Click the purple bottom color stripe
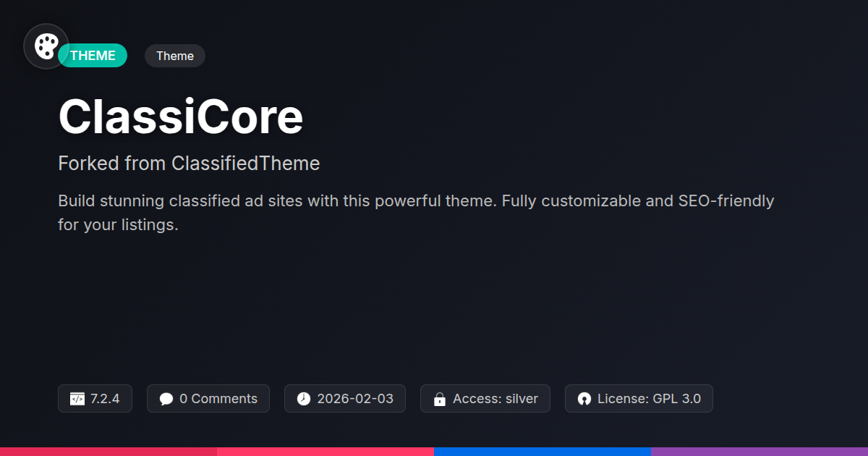868x456 pixels. coord(759,451)
